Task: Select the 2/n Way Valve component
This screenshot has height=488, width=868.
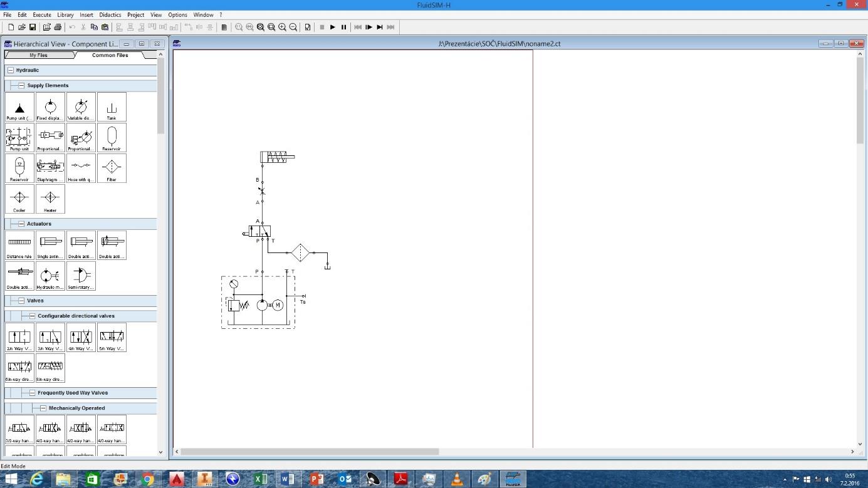Action: [19, 337]
